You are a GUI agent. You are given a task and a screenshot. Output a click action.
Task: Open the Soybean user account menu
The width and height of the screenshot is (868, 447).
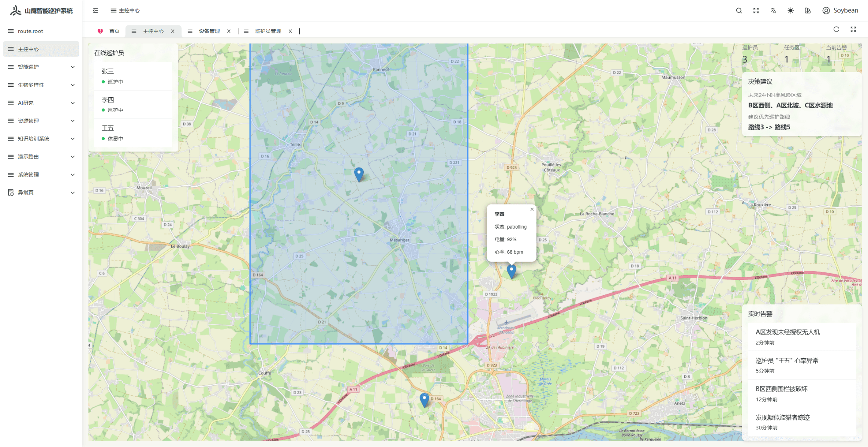(x=840, y=10)
